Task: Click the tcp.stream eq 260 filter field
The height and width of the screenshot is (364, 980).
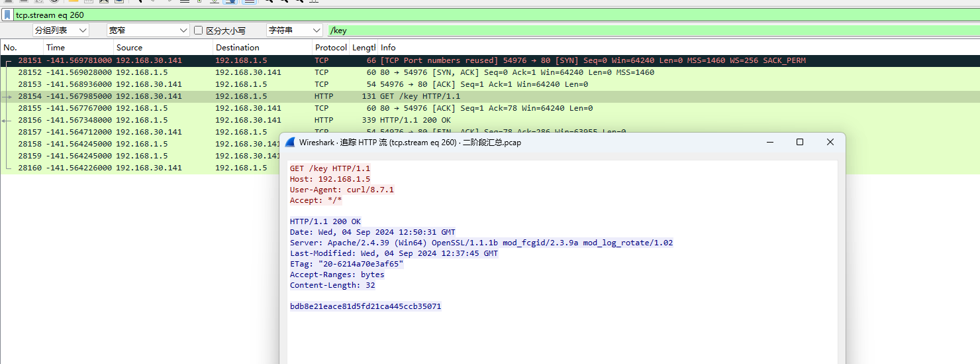Action: [x=497, y=15]
